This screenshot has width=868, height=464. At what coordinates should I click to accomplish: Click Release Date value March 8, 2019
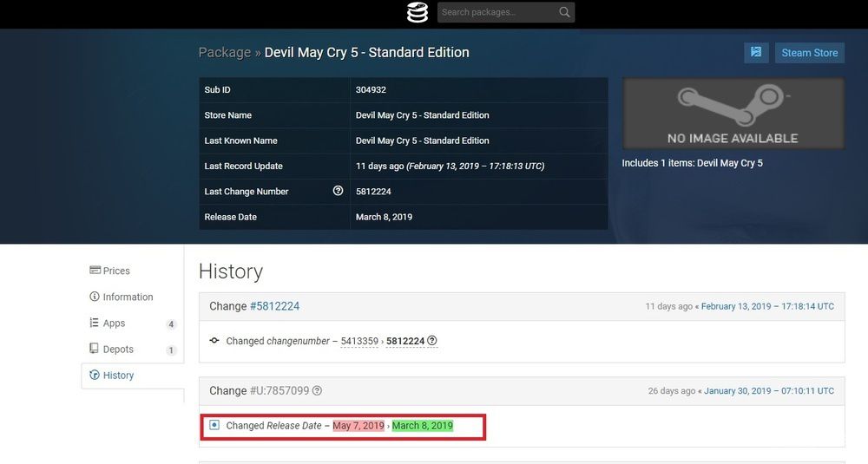384,217
